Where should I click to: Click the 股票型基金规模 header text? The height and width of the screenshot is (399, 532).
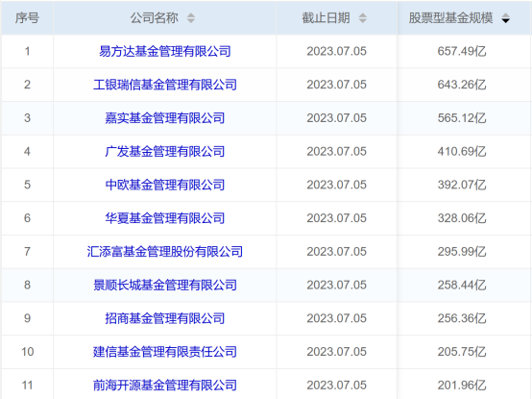[450, 18]
